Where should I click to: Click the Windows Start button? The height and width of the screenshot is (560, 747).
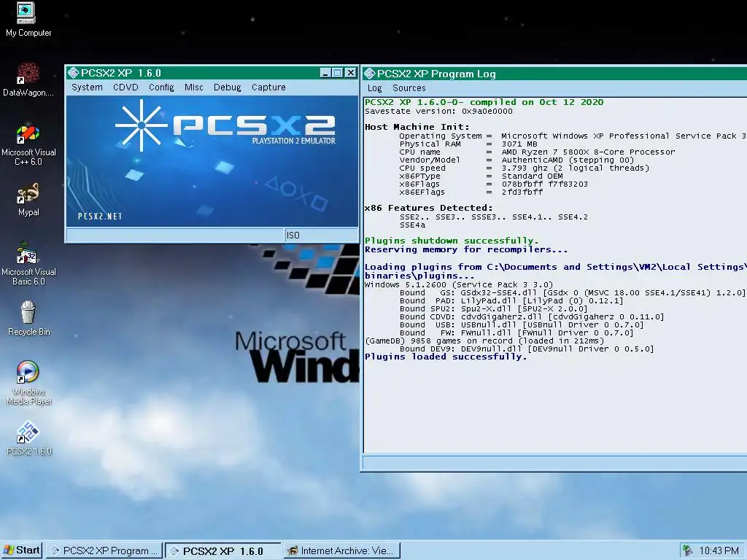click(x=21, y=551)
